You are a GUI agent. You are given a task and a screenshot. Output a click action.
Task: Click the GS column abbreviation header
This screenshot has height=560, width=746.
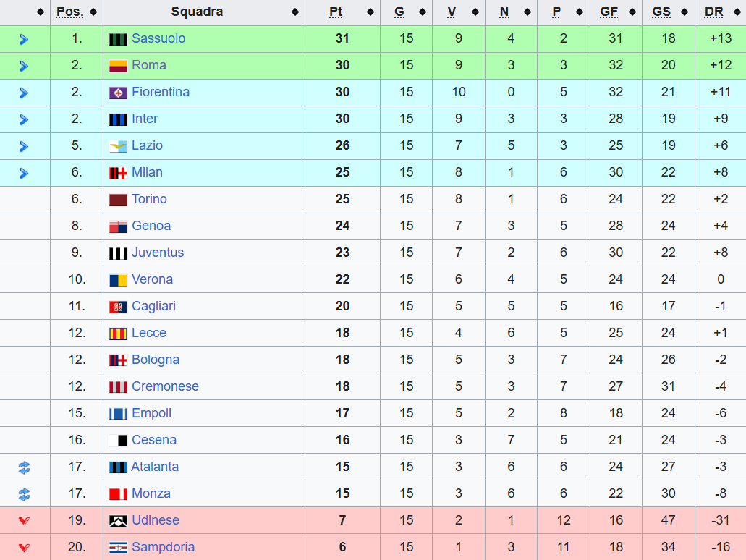pyautogui.click(x=661, y=12)
